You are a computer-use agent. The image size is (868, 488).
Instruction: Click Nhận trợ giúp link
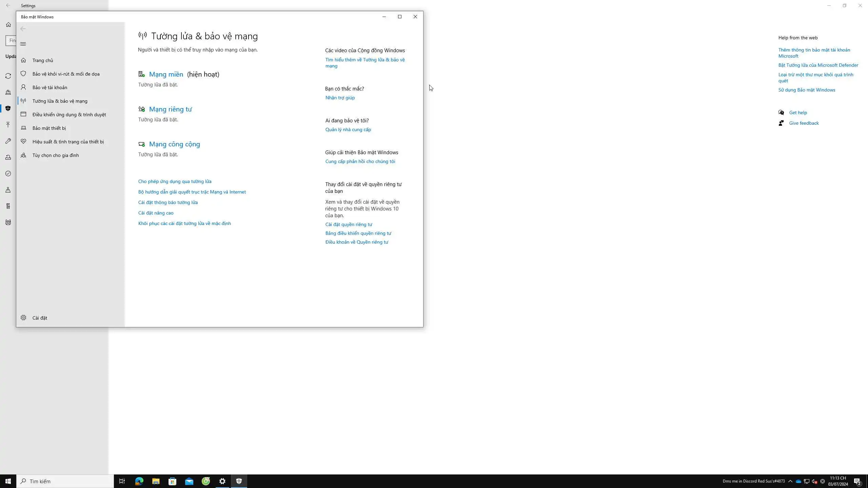click(x=340, y=98)
